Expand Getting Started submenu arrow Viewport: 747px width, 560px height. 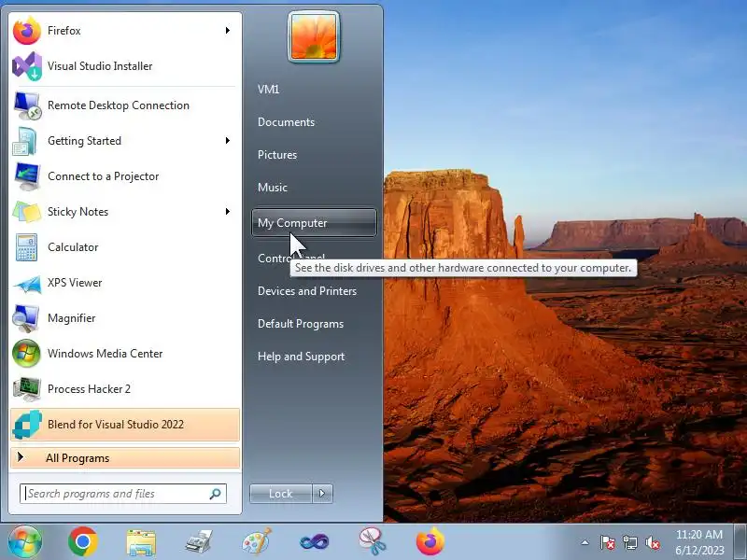tap(228, 141)
